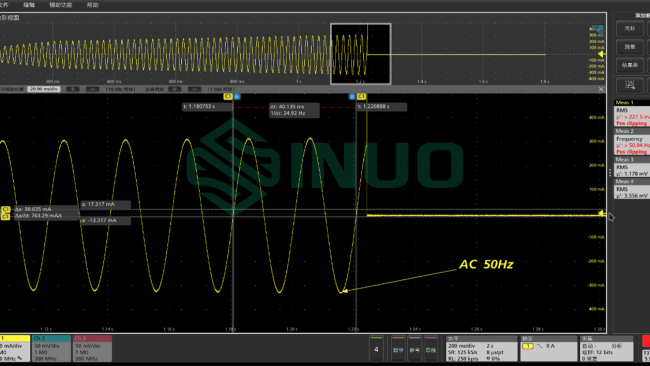Click the first minus zoom-out button
The image size is (650, 366).
pyautogui.click(x=92, y=89)
